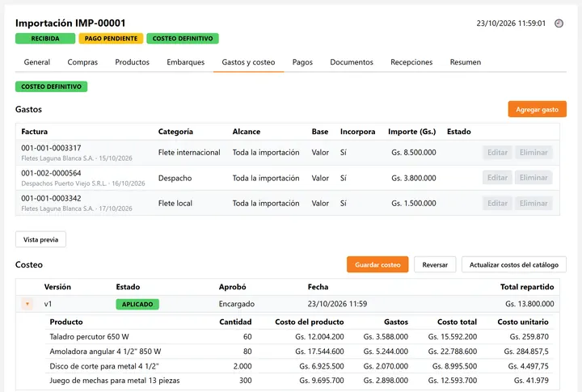Screen dimensions: 582x392
Task: Click Fletes Laguna Blanca S.A. - 15/10/2026
Action: 77,158
